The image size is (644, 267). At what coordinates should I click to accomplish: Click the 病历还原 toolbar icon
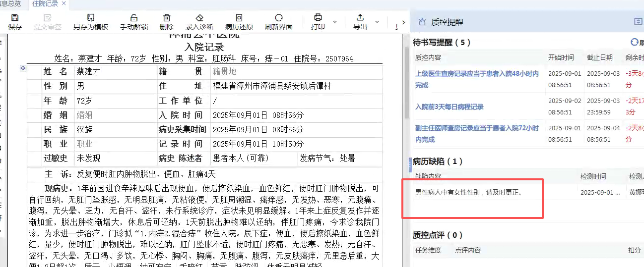pyautogui.click(x=239, y=17)
